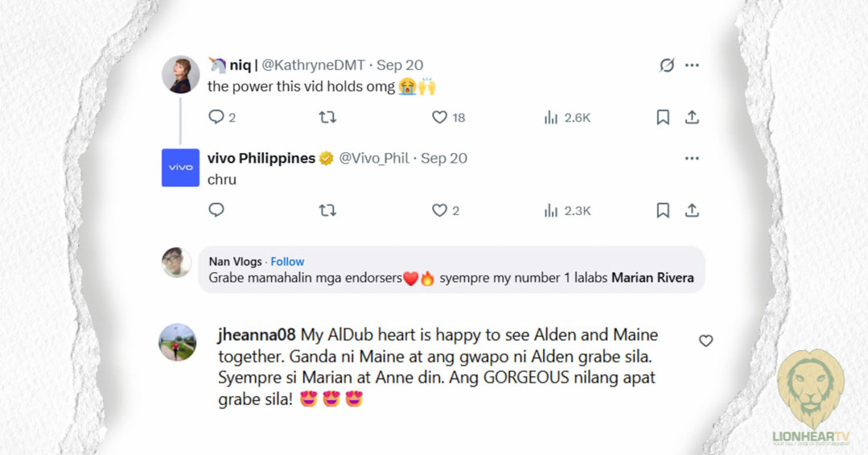Open Grok icon on niq's tweet

point(667,65)
